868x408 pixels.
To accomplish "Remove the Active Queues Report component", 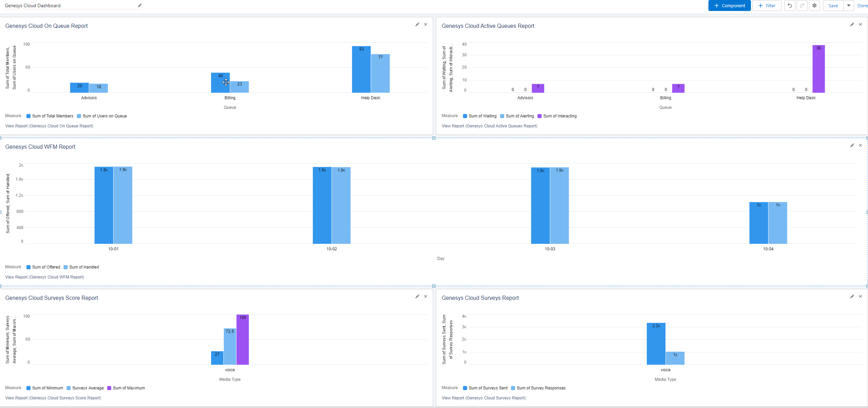I will [x=860, y=24].
